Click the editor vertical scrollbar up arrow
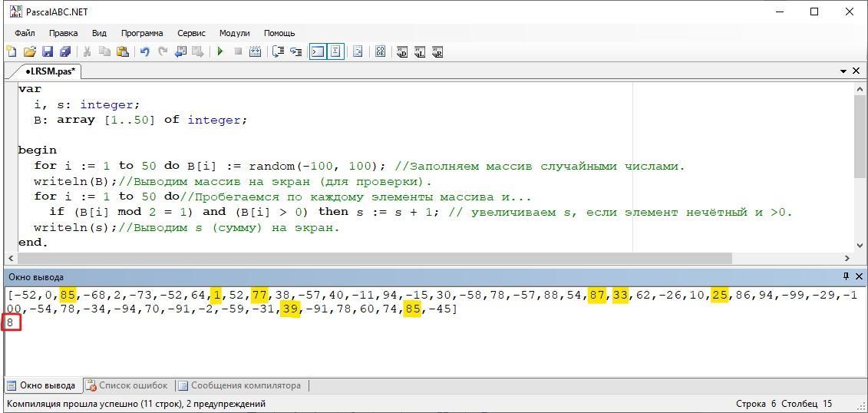 click(860, 88)
